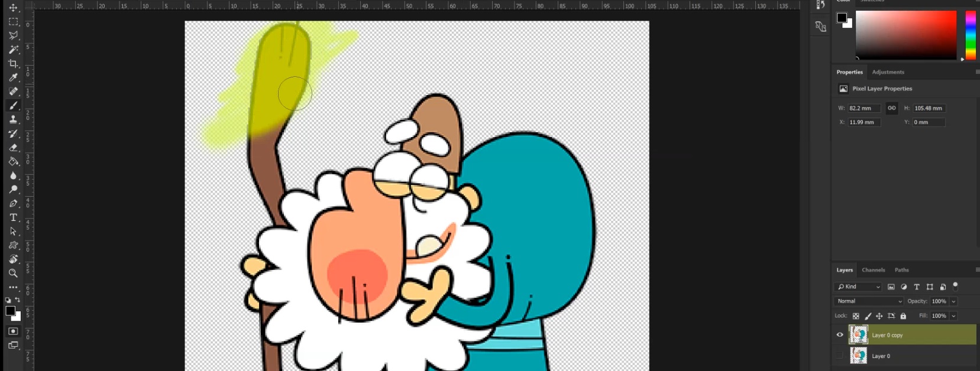Select the Clone Stamp tool
Screen dimensions: 980x371
(13, 119)
